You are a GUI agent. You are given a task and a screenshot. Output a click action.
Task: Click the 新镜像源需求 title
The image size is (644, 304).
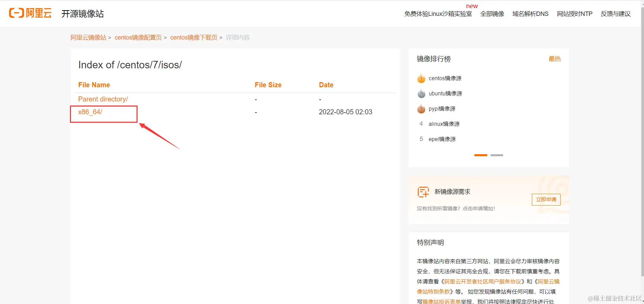point(452,192)
